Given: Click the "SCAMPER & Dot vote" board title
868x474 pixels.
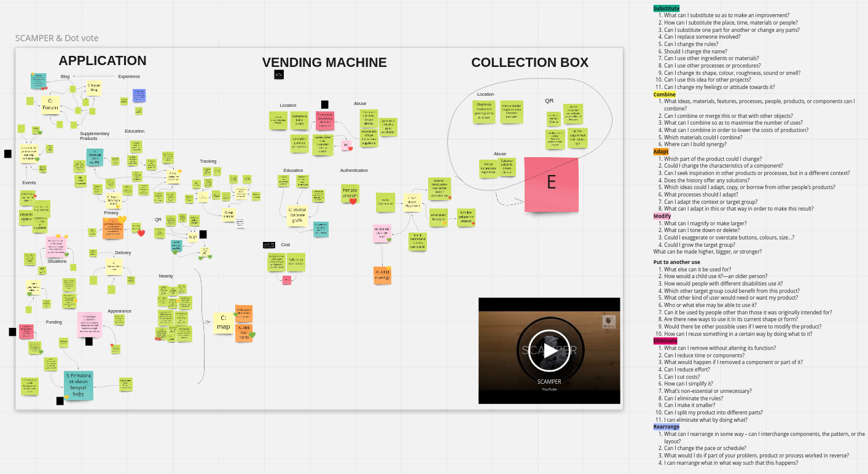Looking at the screenshot, I should tap(57, 38).
